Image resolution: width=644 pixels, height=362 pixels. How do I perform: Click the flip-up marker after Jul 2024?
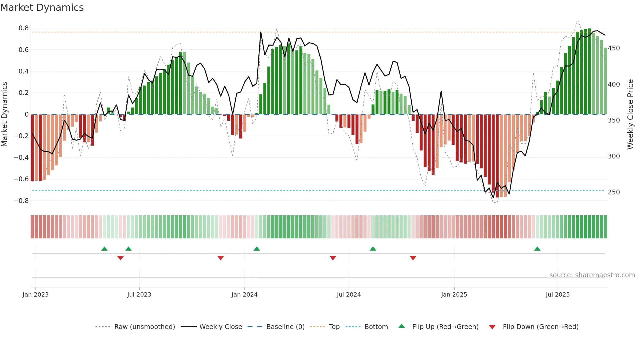373,249
